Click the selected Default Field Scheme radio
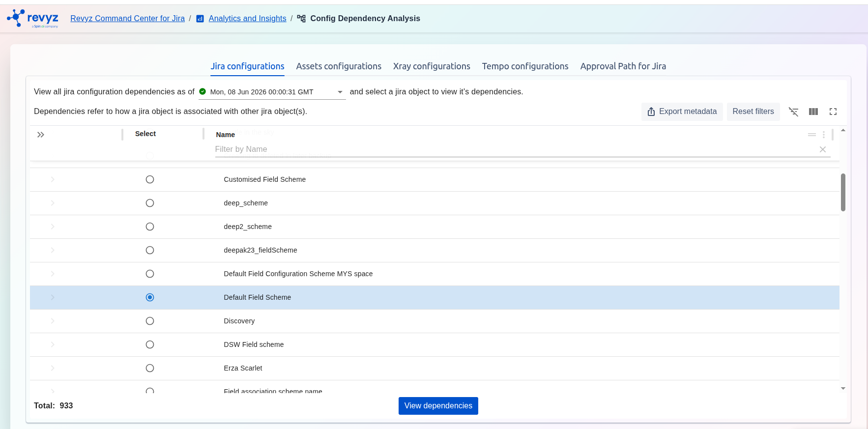The image size is (868, 429). [x=150, y=297]
